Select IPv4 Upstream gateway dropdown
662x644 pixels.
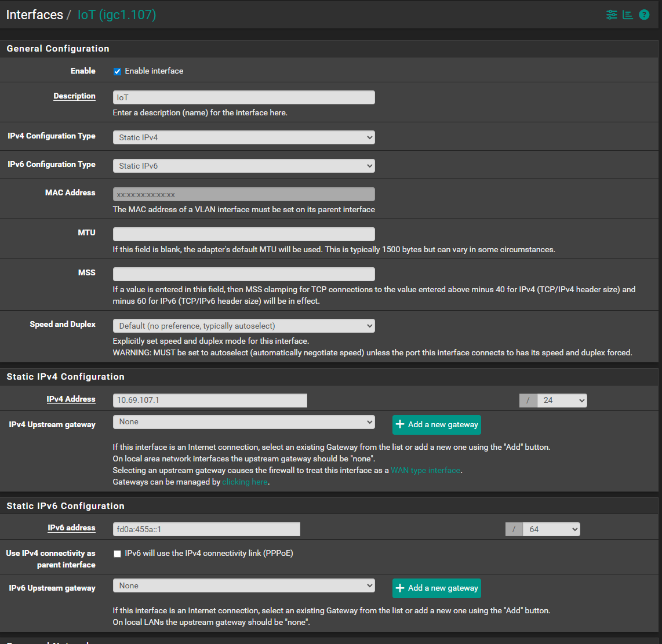pyautogui.click(x=243, y=422)
